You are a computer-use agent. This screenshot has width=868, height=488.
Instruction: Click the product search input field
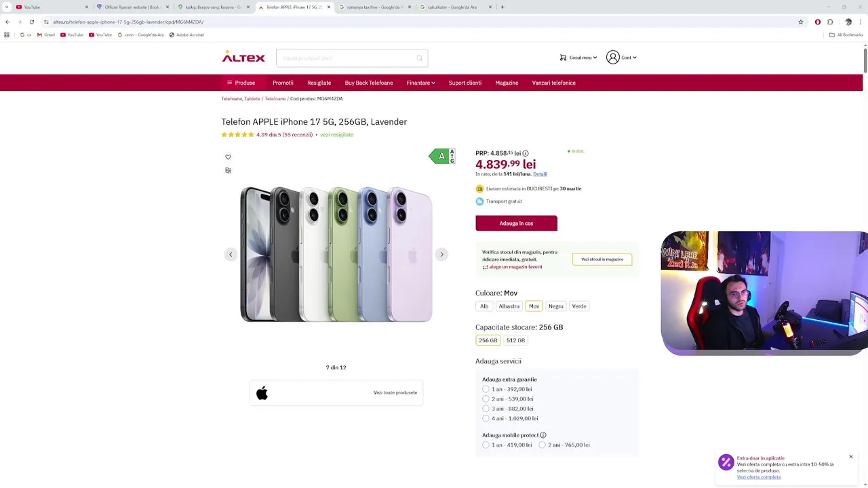coord(346,58)
